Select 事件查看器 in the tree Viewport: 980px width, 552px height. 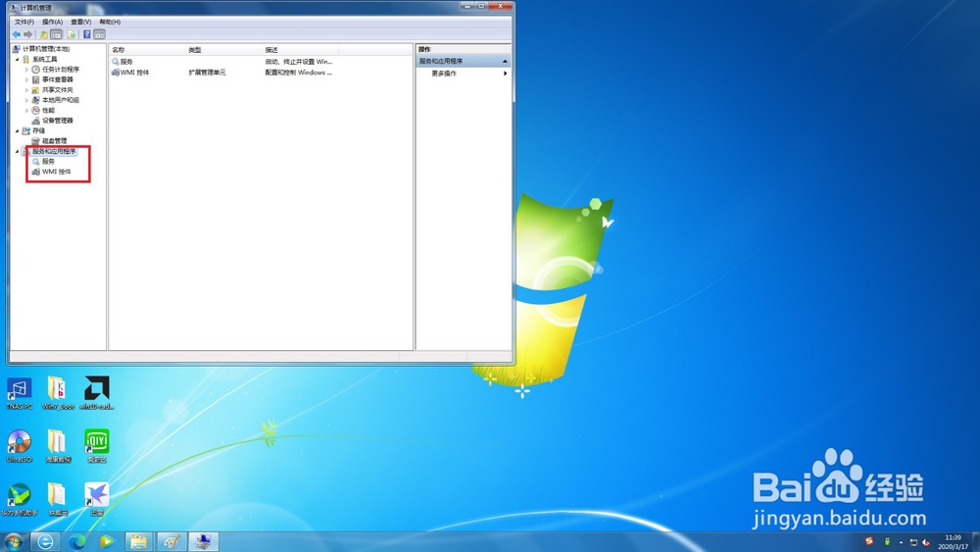(58, 79)
